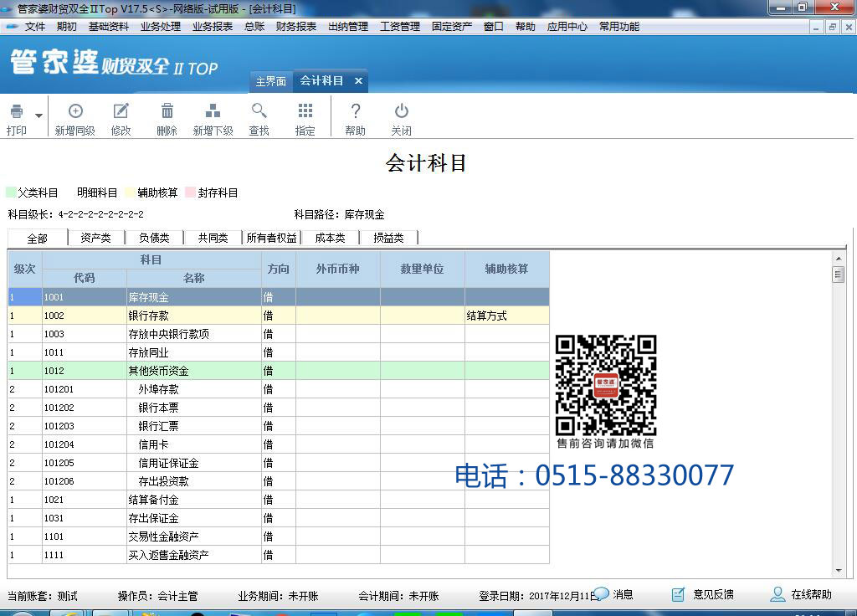Select the 负债类 category tab
The image size is (857, 616).
click(x=154, y=238)
